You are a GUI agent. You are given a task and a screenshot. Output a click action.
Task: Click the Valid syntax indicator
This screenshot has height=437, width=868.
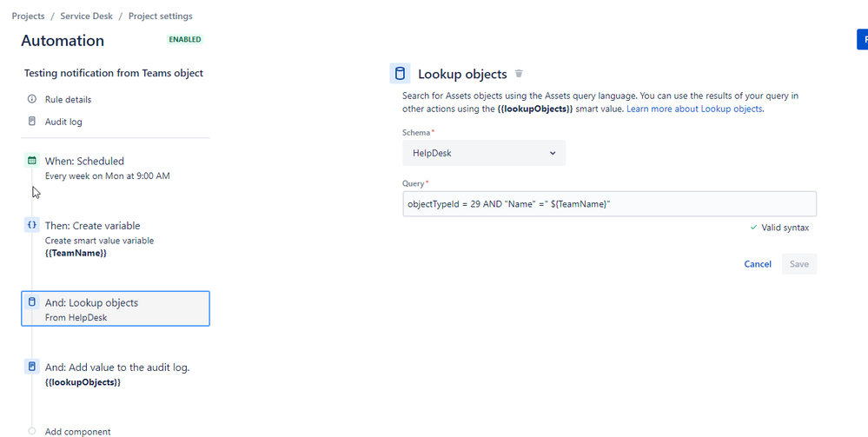779,227
